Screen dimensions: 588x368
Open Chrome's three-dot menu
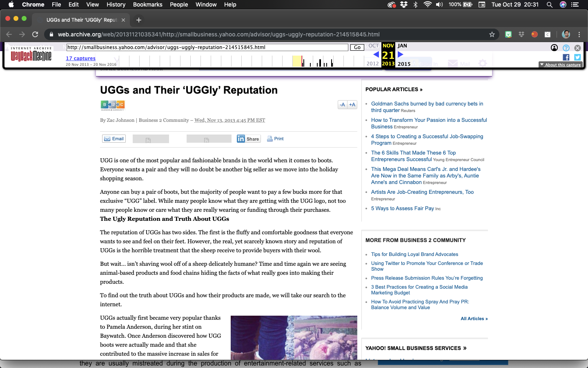pyautogui.click(x=579, y=34)
